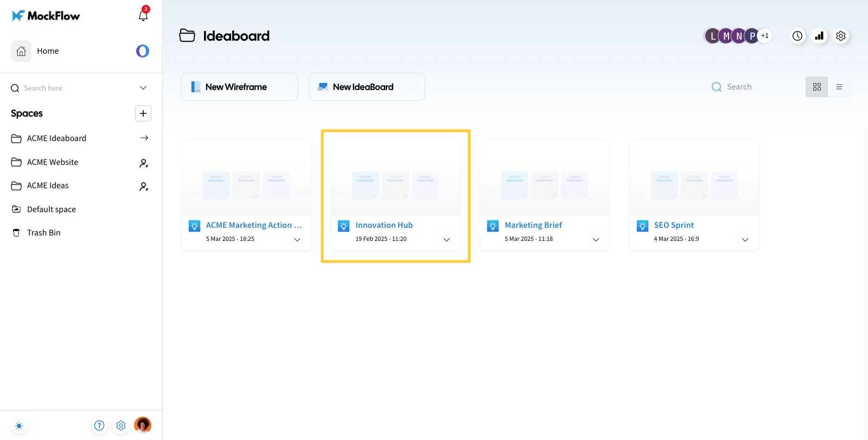Open the SEO Sprint thumbnail
Viewport: 868px width, 440px height.
pyautogui.click(x=694, y=177)
